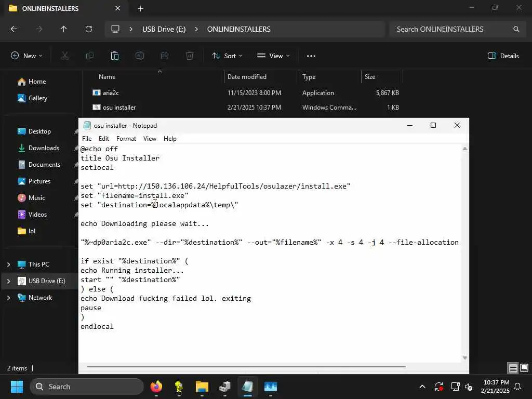The image size is (532, 399).
Task: Open Music quick access folder
Action: 37,198
